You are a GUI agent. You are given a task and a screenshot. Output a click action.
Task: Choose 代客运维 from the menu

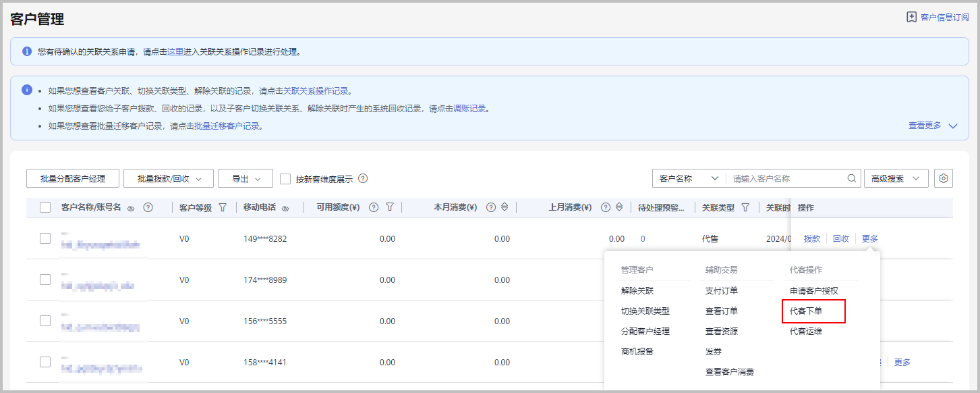coord(806,332)
